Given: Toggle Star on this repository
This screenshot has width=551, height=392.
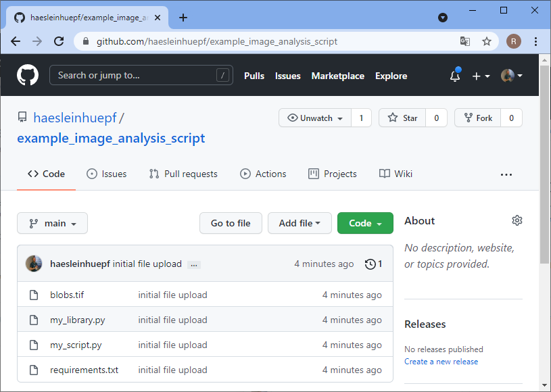Looking at the screenshot, I should click(403, 118).
